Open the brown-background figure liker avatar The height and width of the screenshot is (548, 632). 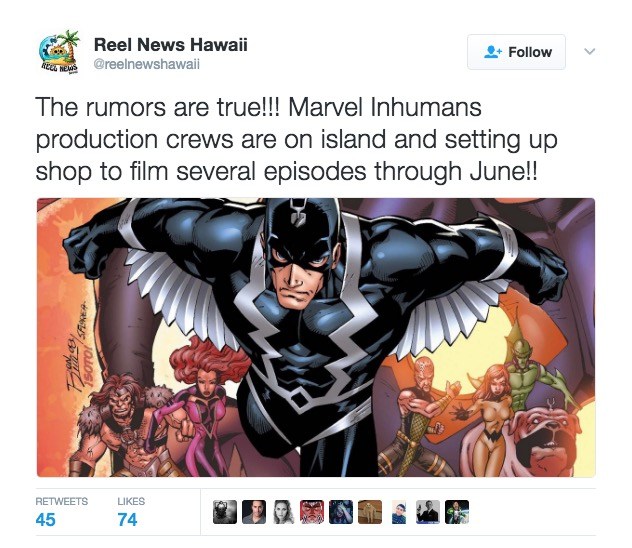[370, 512]
